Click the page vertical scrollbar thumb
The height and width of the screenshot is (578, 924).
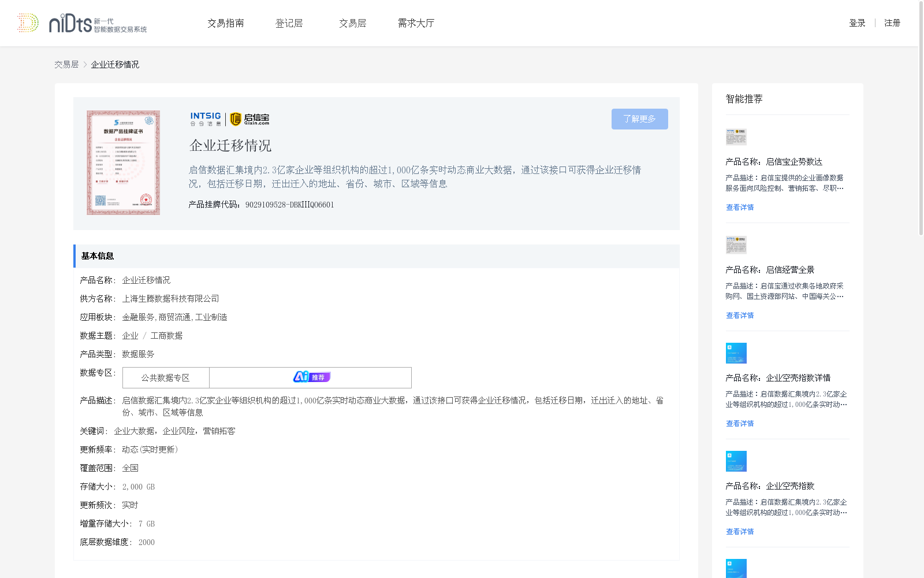921,118
